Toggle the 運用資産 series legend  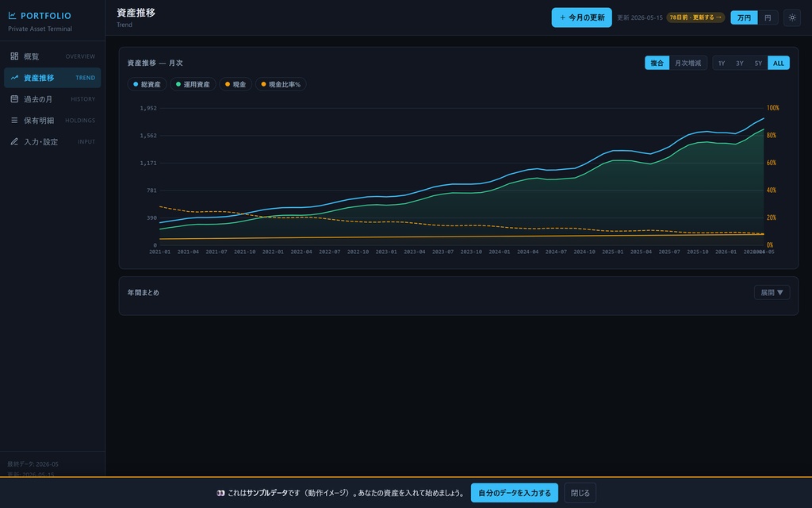click(x=193, y=84)
